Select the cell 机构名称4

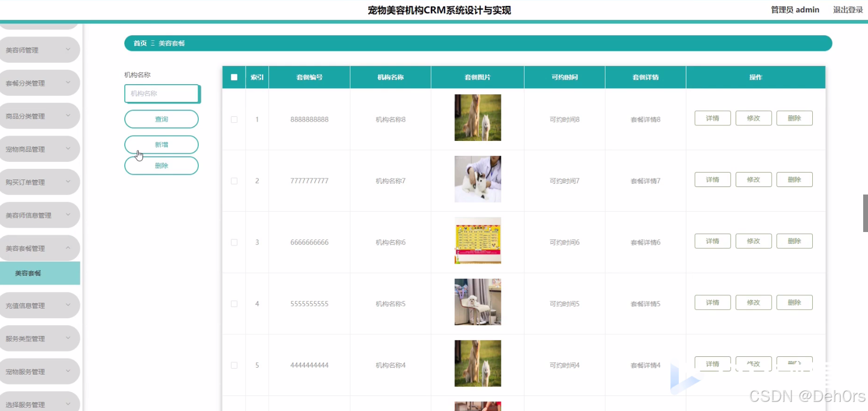pyautogui.click(x=391, y=365)
